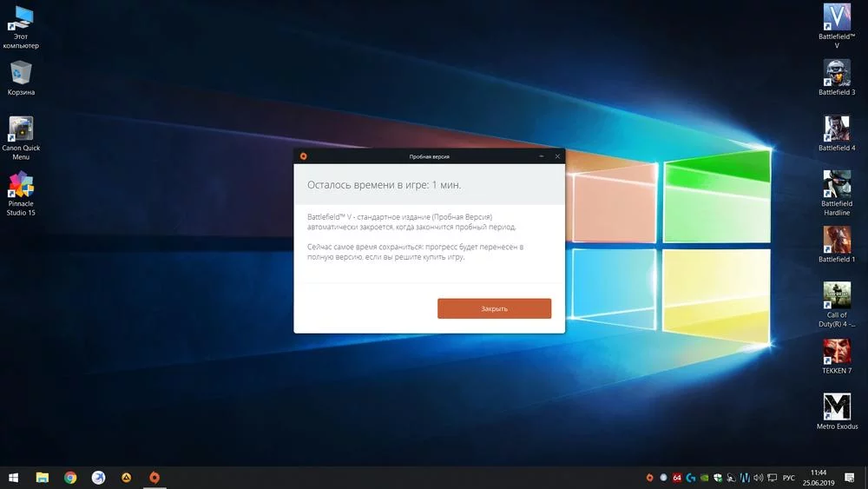
Task: Open Logitech G tray icon
Action: point(690,478)
